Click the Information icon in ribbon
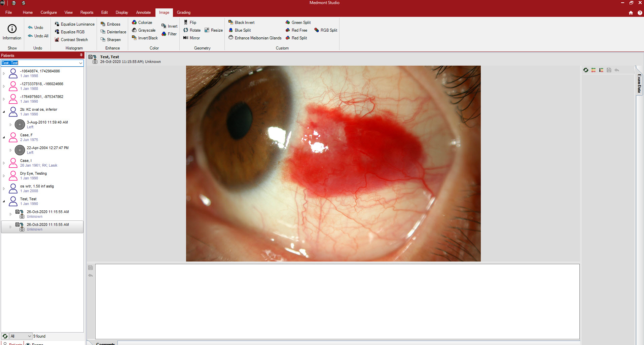The width and height of the screenshot is (644, 345). pyautogui.click(x=12, y=32)
